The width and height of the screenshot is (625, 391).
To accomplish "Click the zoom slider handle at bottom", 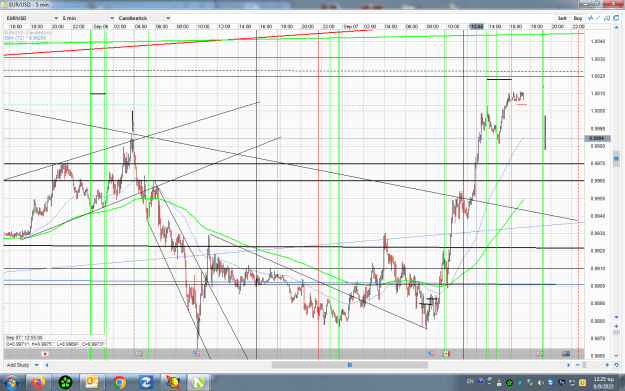I will [584, 365].
